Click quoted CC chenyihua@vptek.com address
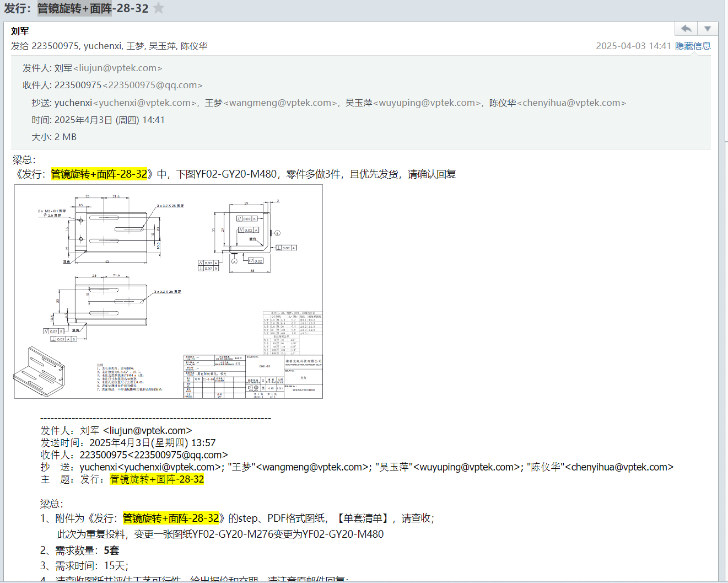 point(619,467)
